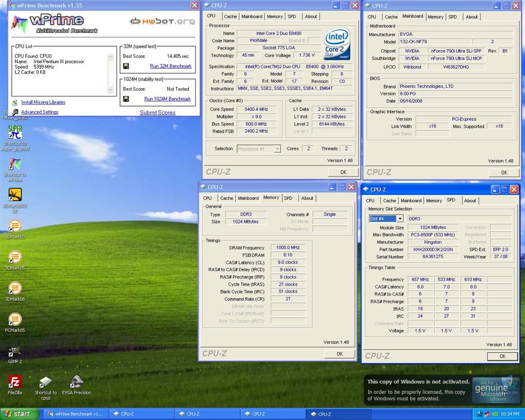Open the PCMark05 desktop icon
The width and height of the screenshot is (525, 420).
pyautogui.click(x=15, y=319)
